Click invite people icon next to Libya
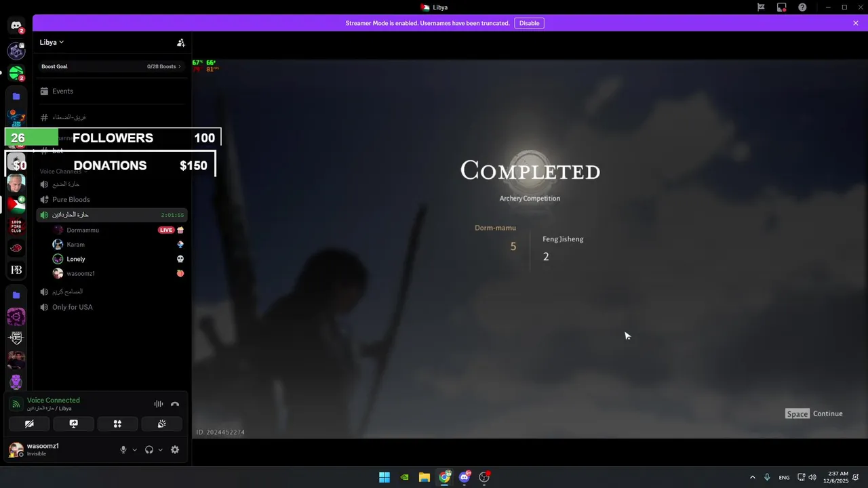The image size is (868, 488). pos(181,42)
